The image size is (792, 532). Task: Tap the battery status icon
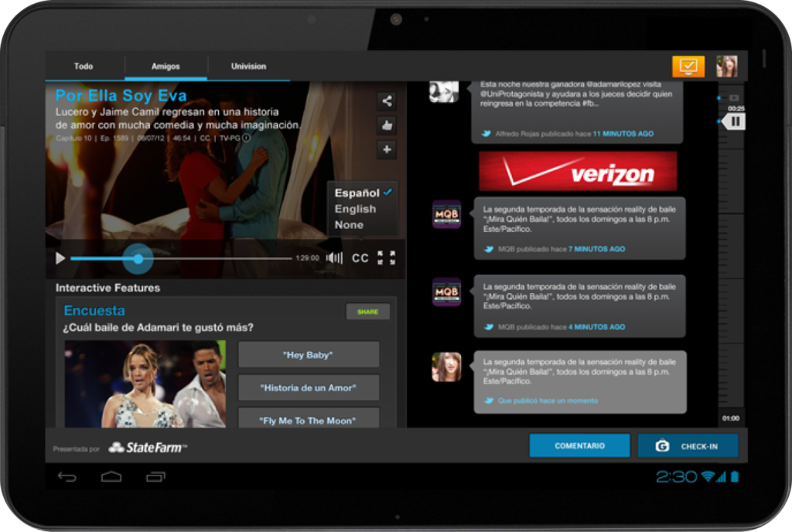(735, 476)
